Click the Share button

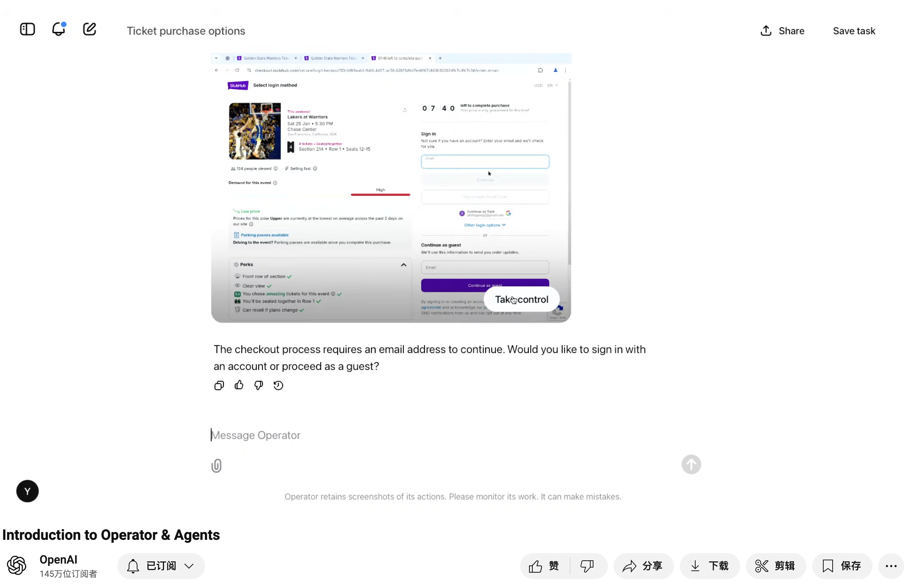pyautogui.click(x=782, y=31)
